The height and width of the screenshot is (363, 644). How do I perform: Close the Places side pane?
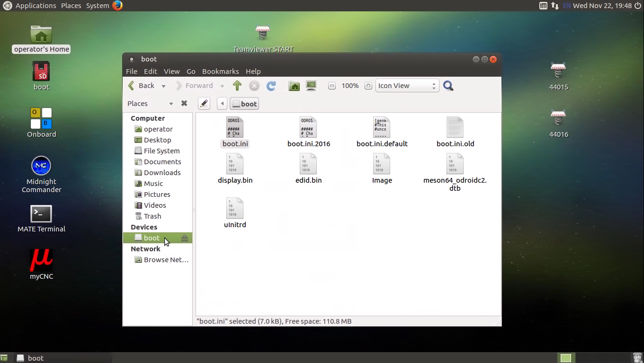tap(184, 104)
